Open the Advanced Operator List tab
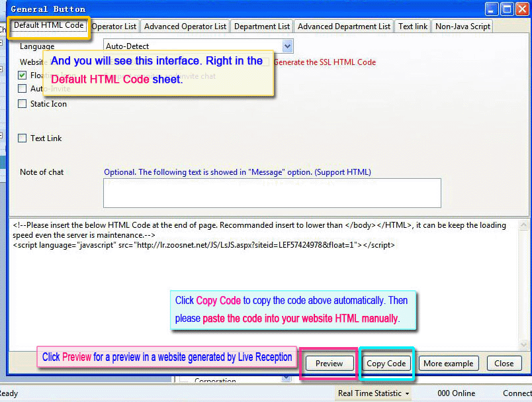This screenshot has width=532, height=402. point(185,26)
